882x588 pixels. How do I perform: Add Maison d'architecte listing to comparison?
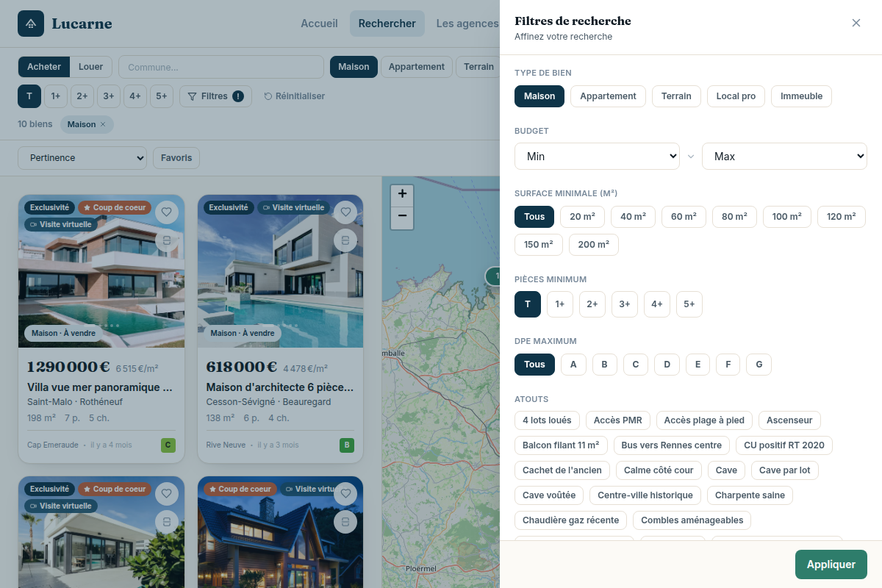[345, 240]
